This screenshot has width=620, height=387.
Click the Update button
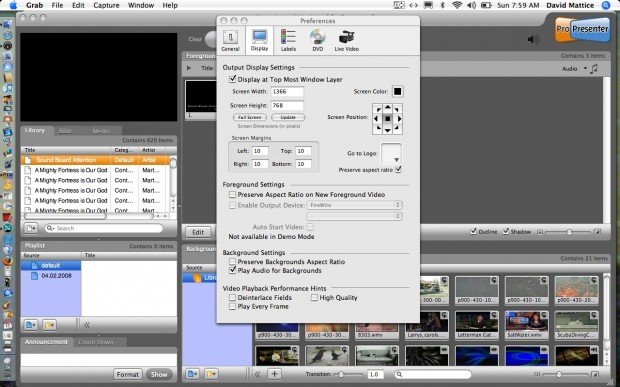click(288, 117)
